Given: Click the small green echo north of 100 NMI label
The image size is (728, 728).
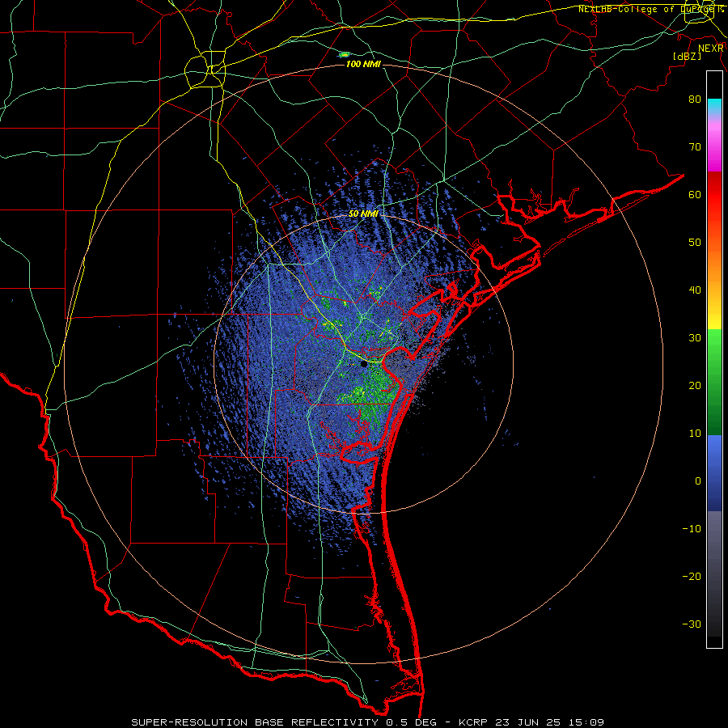Looking at the screenshot, I should click(x=345, y=55).
